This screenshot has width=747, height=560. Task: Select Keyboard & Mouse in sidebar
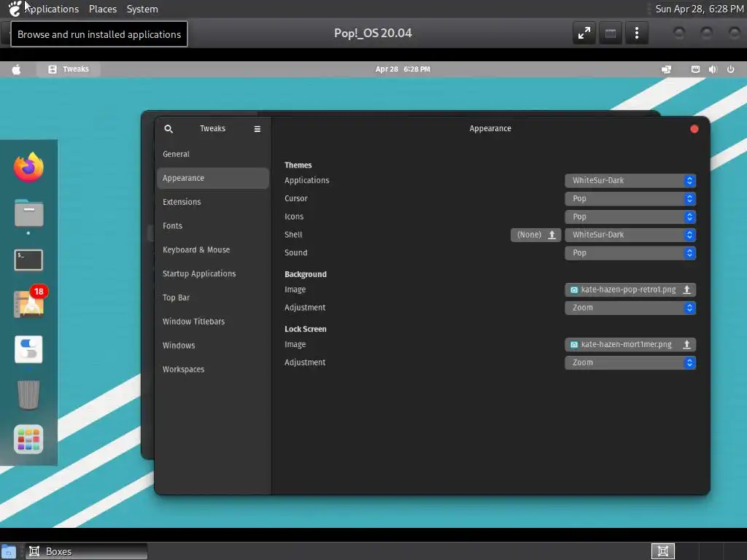tap(213, 249)
